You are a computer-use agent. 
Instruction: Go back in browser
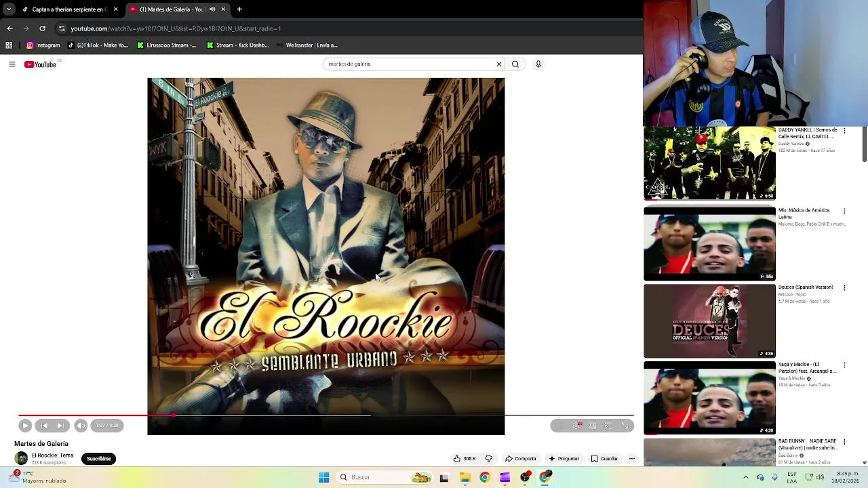pos(9,28)
